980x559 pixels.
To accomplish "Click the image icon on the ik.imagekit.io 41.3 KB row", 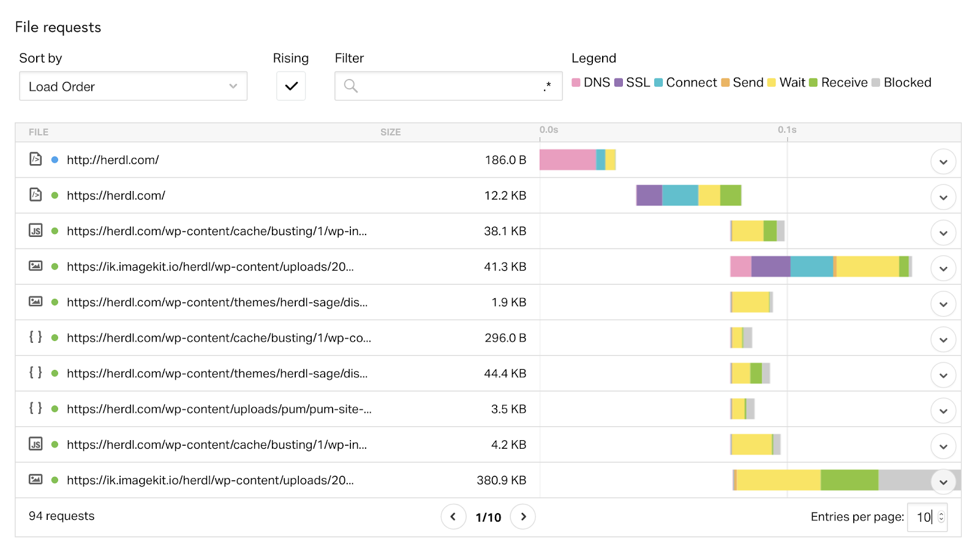I will click(36, 266).
